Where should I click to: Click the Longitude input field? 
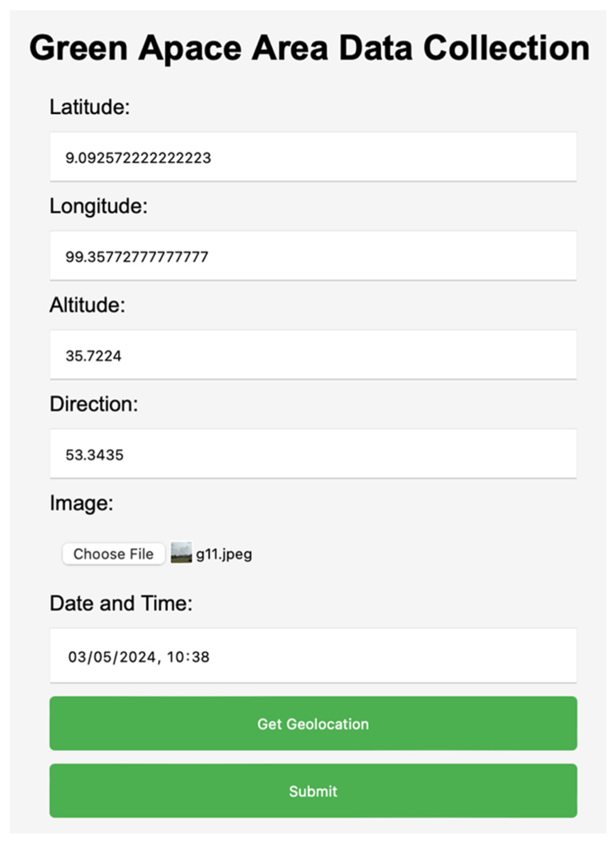point(313,256)
